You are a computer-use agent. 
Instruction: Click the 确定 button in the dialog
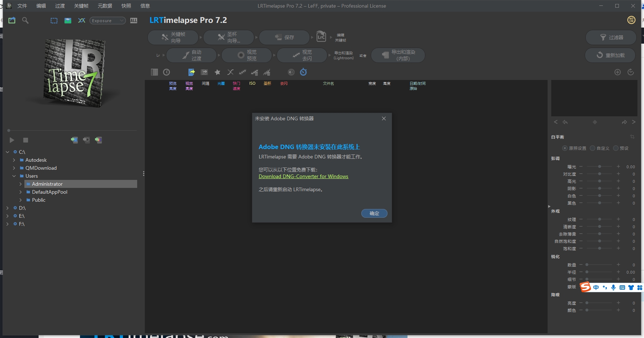tap(374, 213)
